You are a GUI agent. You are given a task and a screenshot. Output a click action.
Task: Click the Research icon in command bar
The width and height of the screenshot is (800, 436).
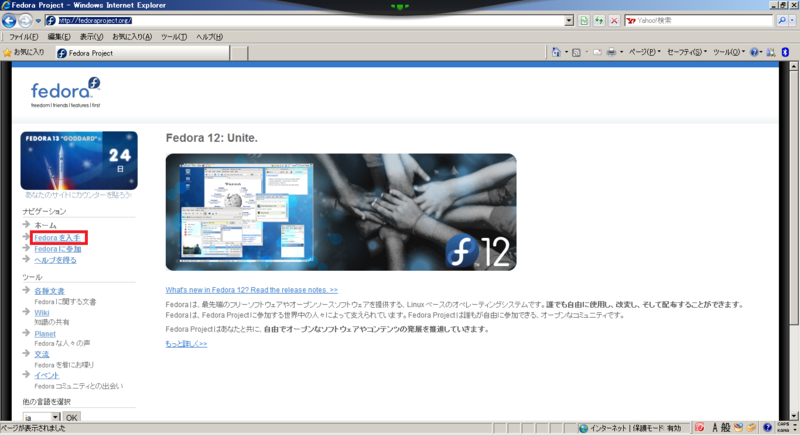click(771, 52)
